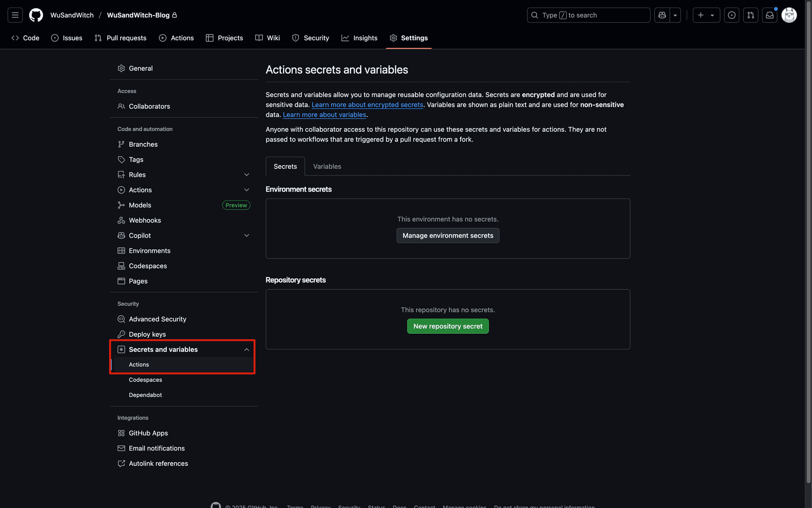
Task: Expand the Actions sidebar section chevron
Action: click(x=247, y=190)
